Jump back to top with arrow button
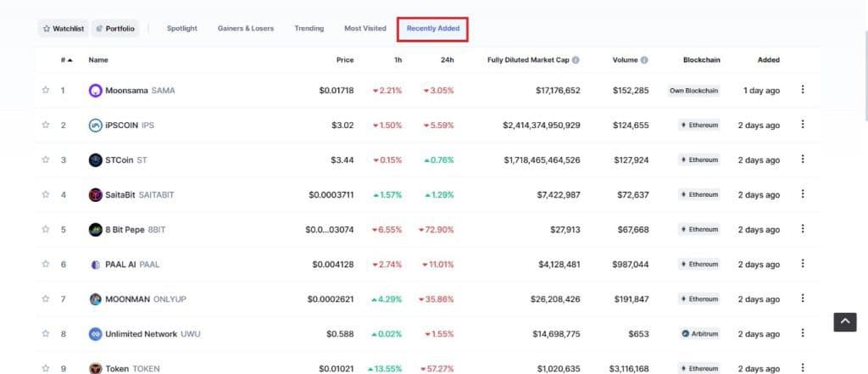The width and height of the screenshot is (868, 374). [x=845, y=322]
